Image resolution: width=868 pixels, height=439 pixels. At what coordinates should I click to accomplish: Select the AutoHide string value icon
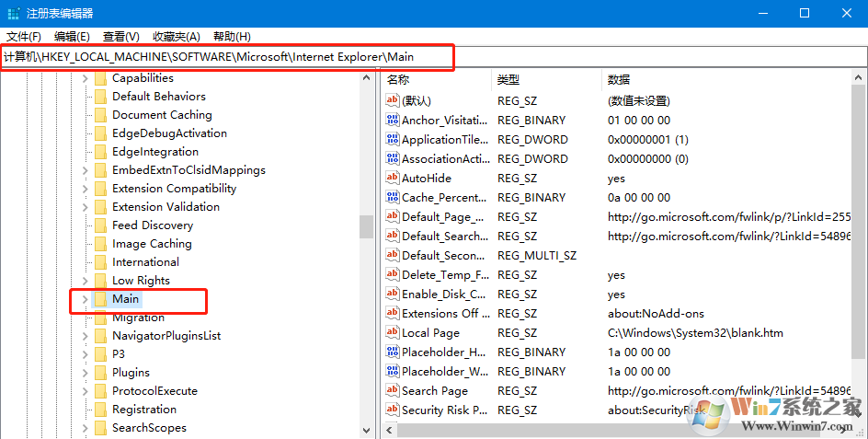point(393,179)
